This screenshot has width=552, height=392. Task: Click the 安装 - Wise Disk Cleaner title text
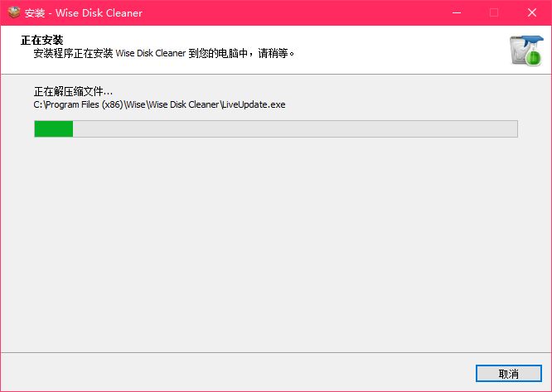click(84, 13)
